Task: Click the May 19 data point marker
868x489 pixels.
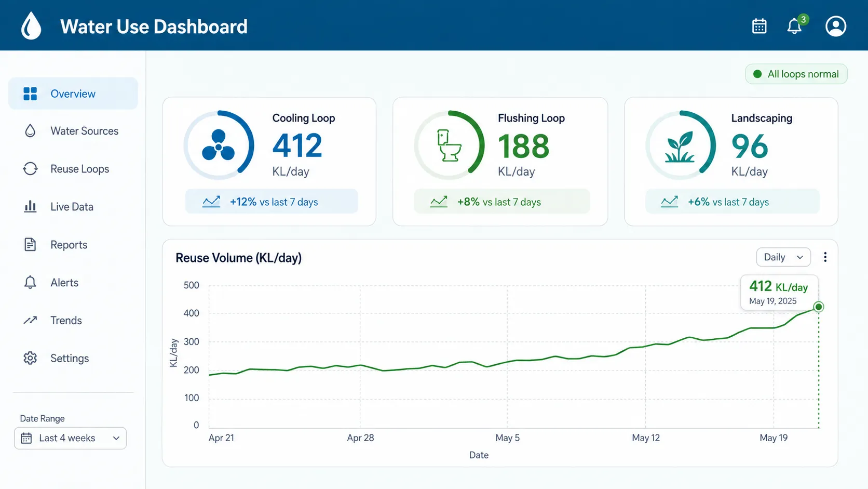Action: tap(819, 307)
